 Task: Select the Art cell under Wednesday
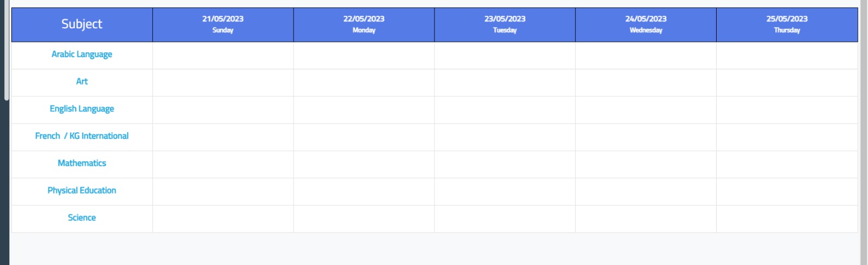pos(646,82)
